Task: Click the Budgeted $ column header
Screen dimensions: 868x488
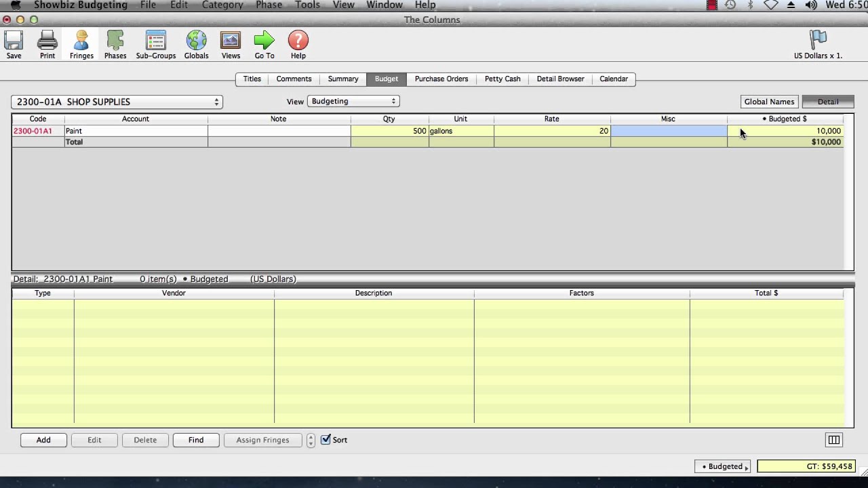Action: tap(785, 119)
